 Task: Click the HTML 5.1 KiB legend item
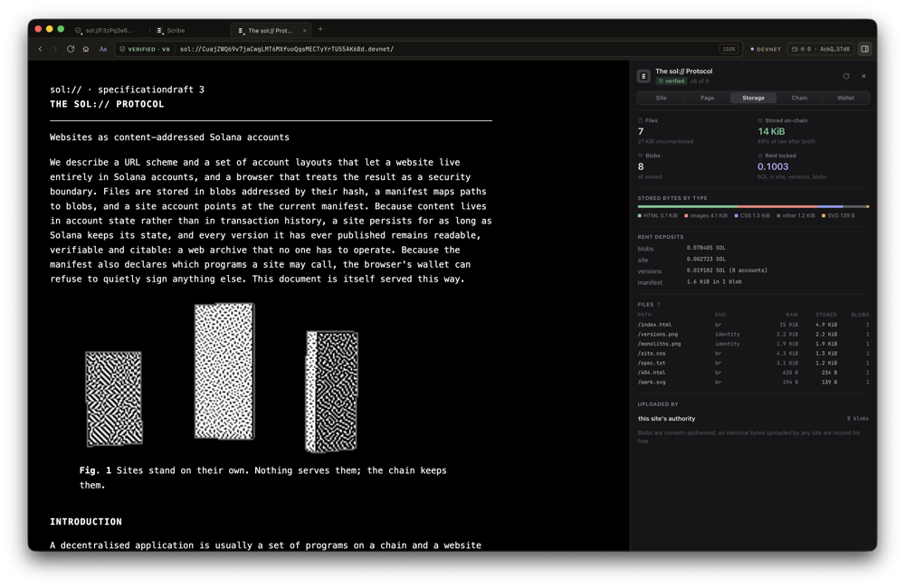tap(657, 216)
